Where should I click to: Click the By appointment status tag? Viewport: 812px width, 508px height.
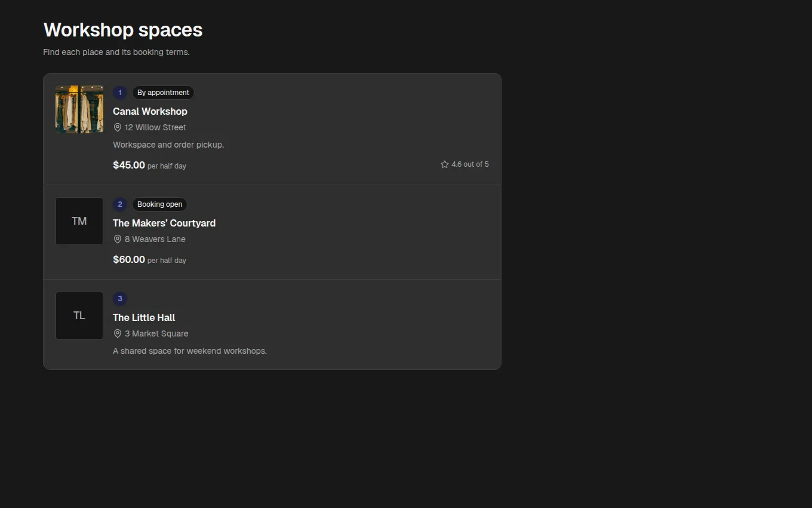coord(163,93)
